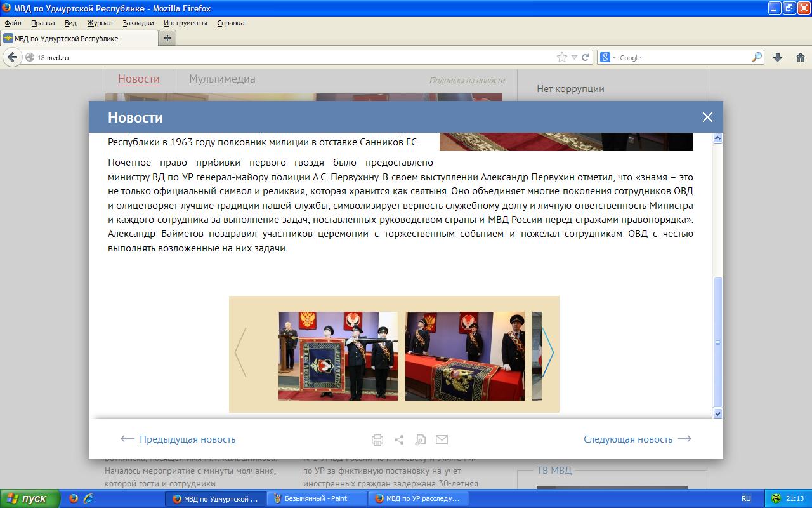Screen dimensions: 812x508
Task: Click the Google search field
Action: 684,57
